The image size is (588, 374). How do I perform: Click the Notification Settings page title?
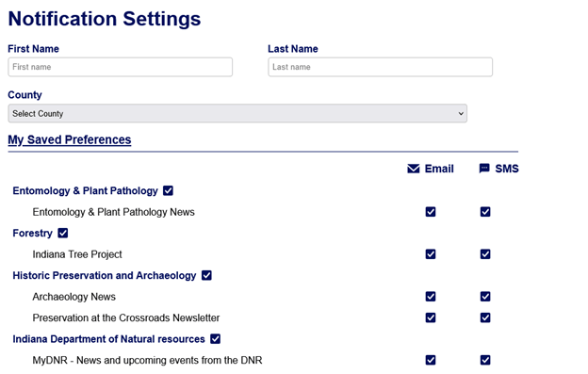[x=105, y=19]
